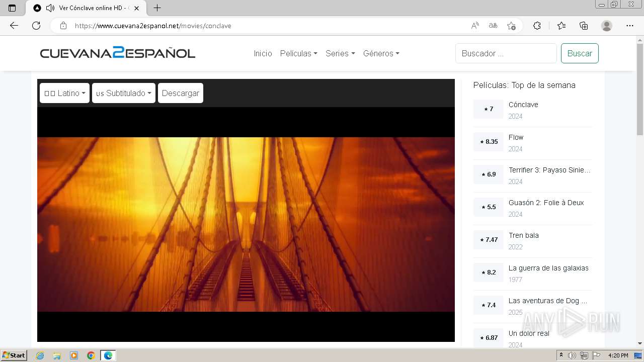Image resolution: width=644 pixels, height=362 pixels.
Task: Go back with the browser back arrow
Action: (x=14, y=26)
